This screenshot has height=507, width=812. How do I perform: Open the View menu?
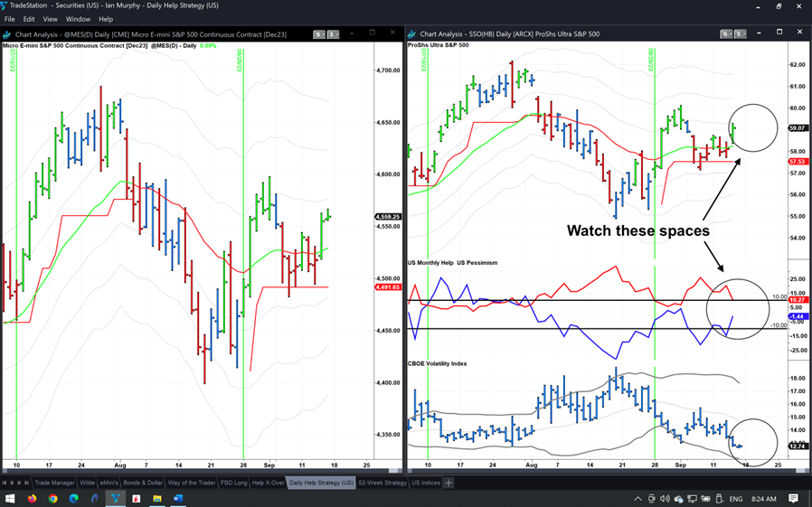click(x=50, y=19)
